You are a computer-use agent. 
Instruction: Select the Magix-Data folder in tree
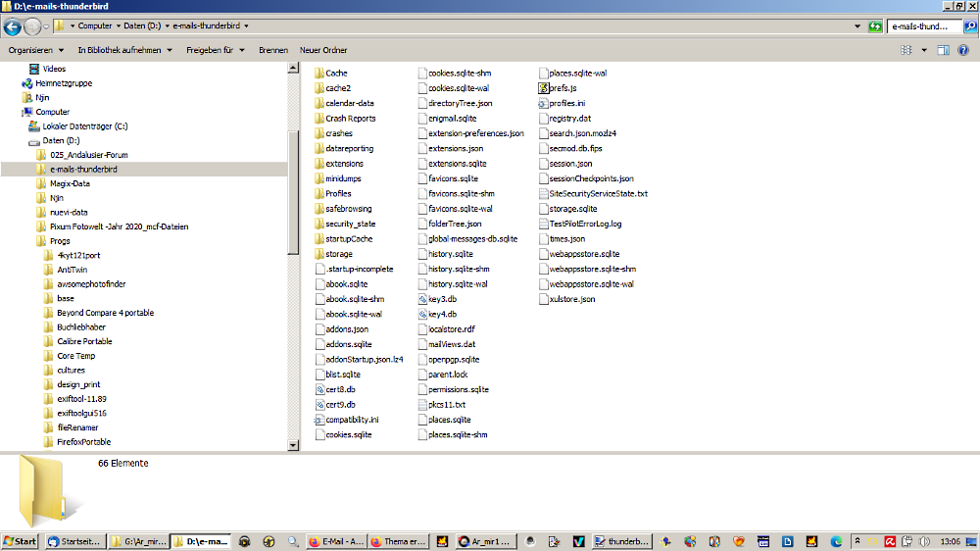(x=70, y=184)
